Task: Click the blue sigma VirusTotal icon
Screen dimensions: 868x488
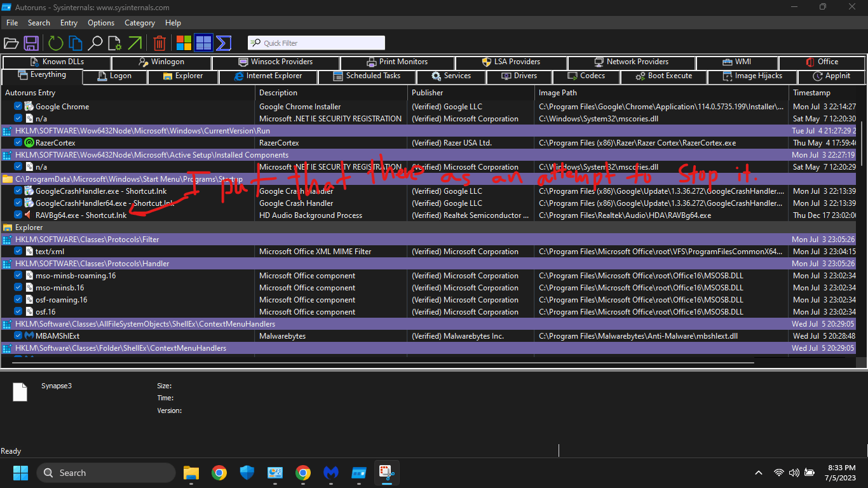Action: point(224,43)
